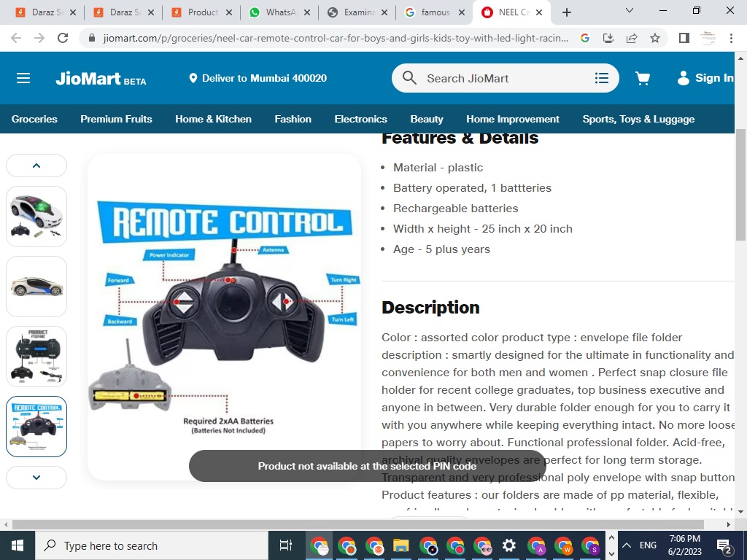Close the NEEL Car tab
The height and width of the screenshot is (560, 747).
pos(539,12)
